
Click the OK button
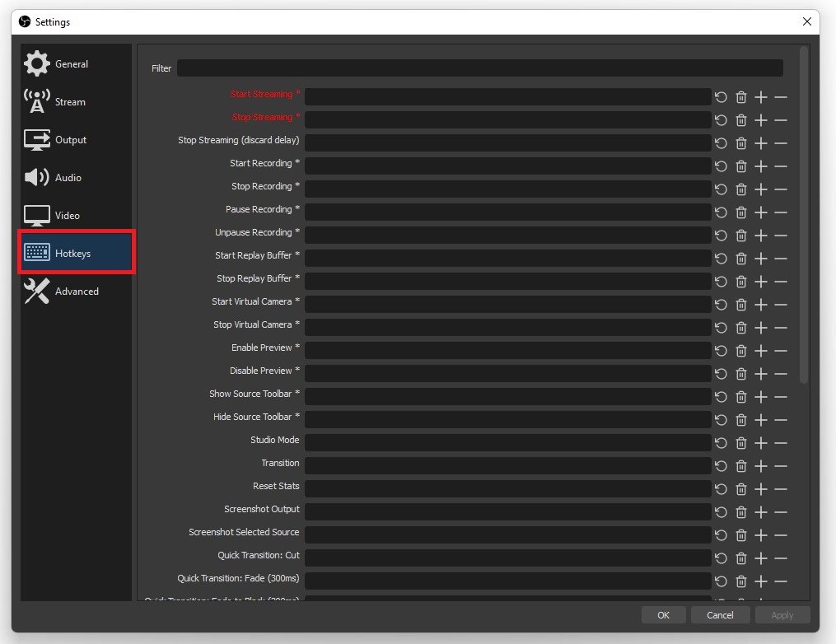pyautogui.click(x=663, y=614)
